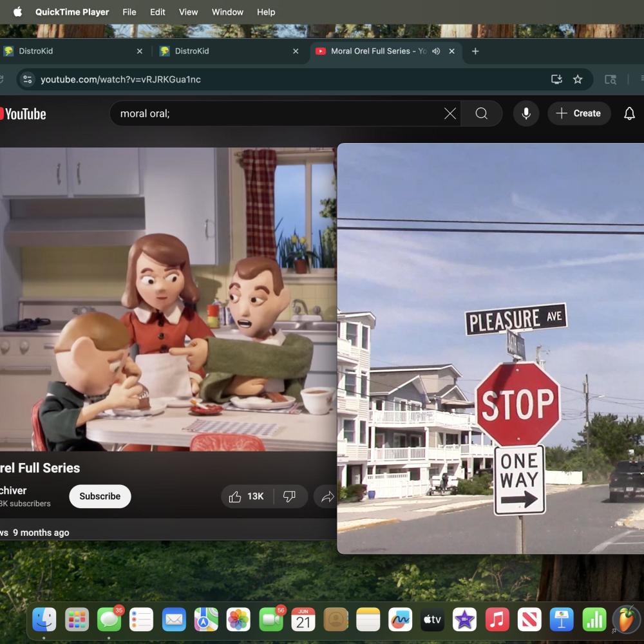Switch to the DistroKid tab beside the YouTube tab
This screenshot has height=644, width=644.
228,51
